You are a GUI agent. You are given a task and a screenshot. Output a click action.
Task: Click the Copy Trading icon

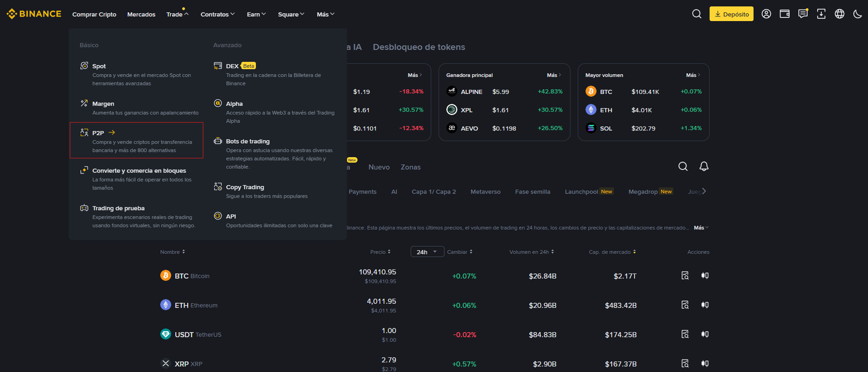point(218,186)
